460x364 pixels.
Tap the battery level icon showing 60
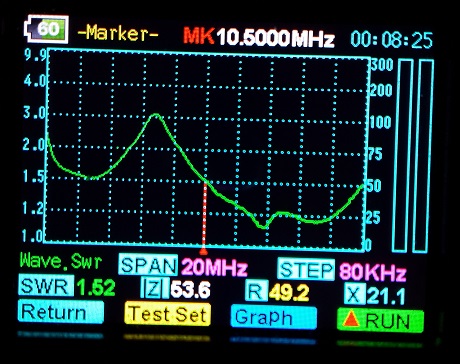[46, 29]
